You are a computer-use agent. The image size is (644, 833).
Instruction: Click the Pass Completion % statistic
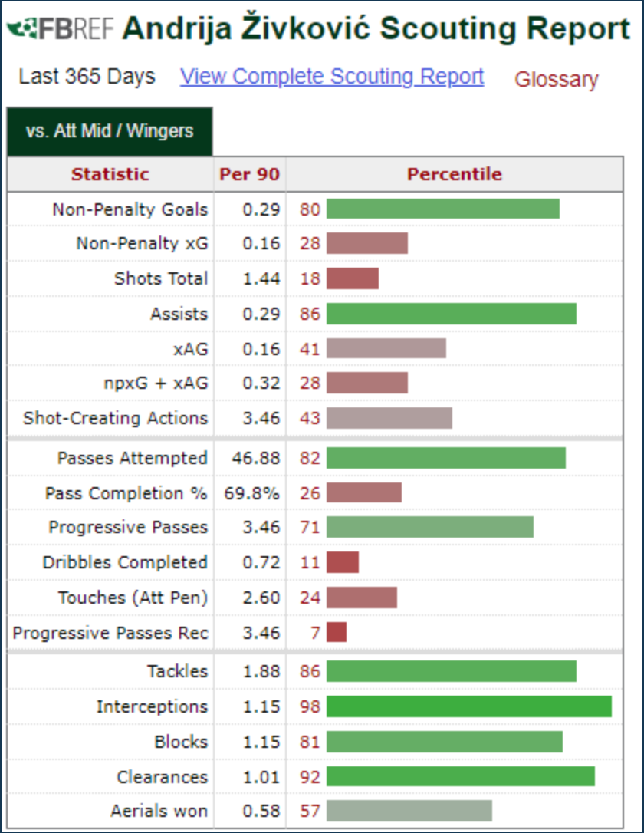point(126,493)
